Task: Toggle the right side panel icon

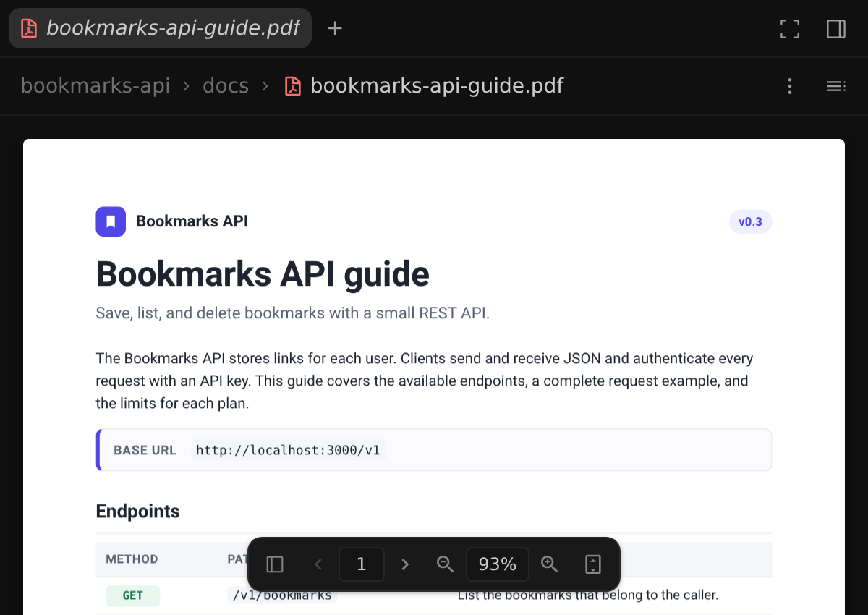Action: 836,29
